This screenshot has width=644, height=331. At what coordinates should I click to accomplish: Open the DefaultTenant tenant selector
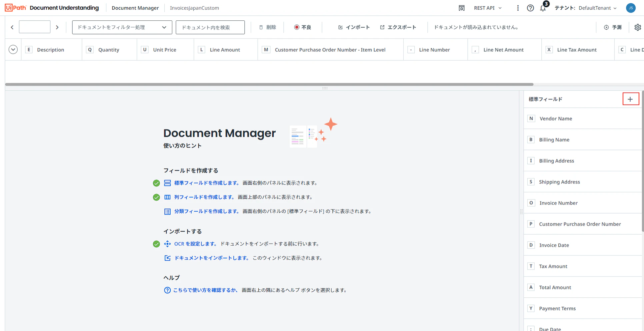coord(597,8)
